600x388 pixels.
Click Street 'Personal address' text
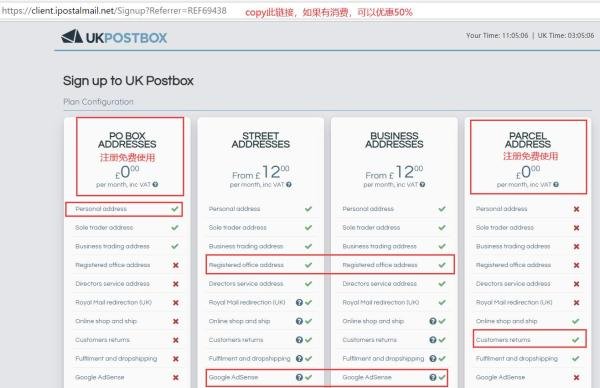235,209
